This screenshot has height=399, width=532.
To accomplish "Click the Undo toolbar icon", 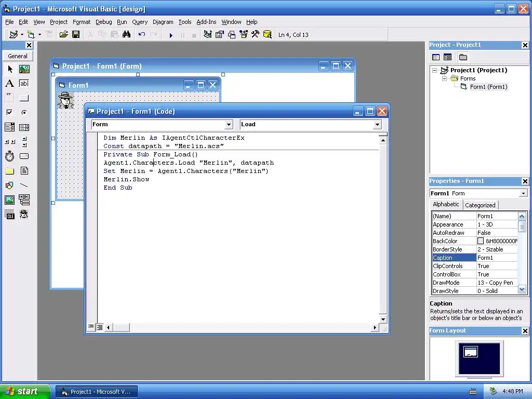I will pos(142,35).
